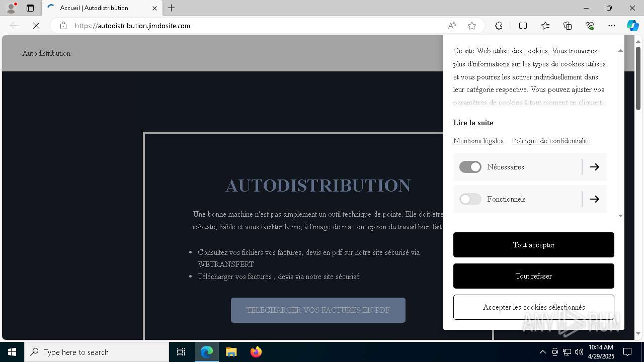Open the Read aloud icon
This screenshot has height=362, width=644.
(x=452, y=26)
